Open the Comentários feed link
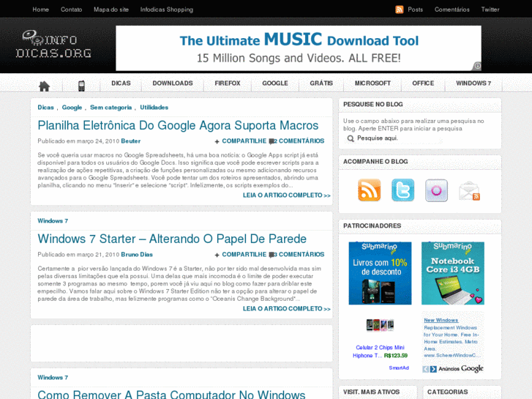This screenshot has height=399, width=532. (x=452, y=10)
